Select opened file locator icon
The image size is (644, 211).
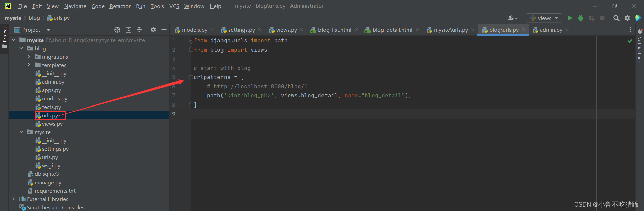click(117, 30)
